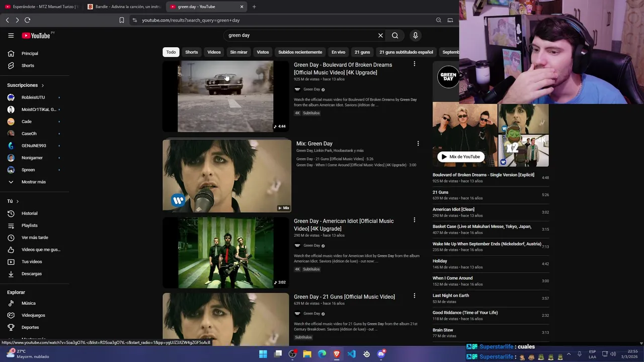Open options menu for Boulevard Of Broken Dreams

414,64
